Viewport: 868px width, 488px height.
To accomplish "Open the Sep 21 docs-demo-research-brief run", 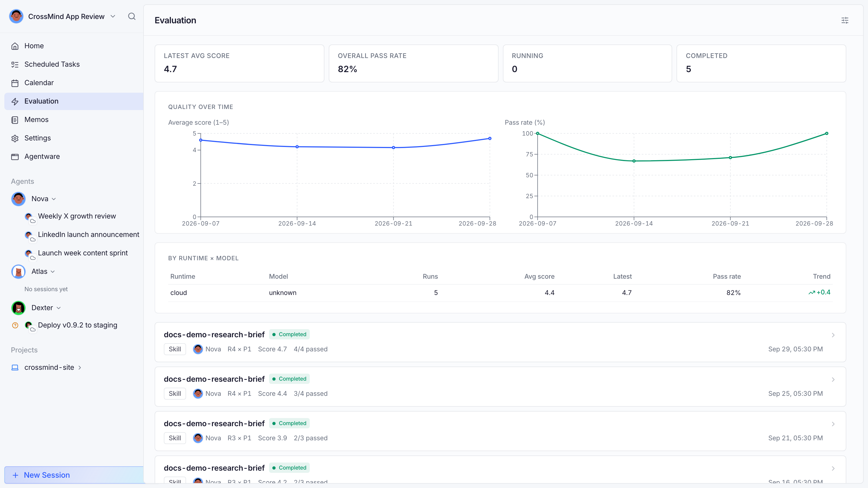I will point(500,431).
